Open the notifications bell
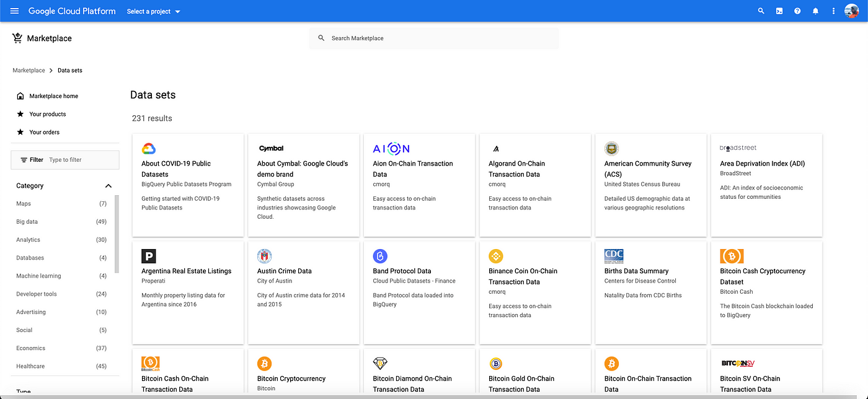The image size is (868, 399). pyautogui.click(x=815, y=11)
